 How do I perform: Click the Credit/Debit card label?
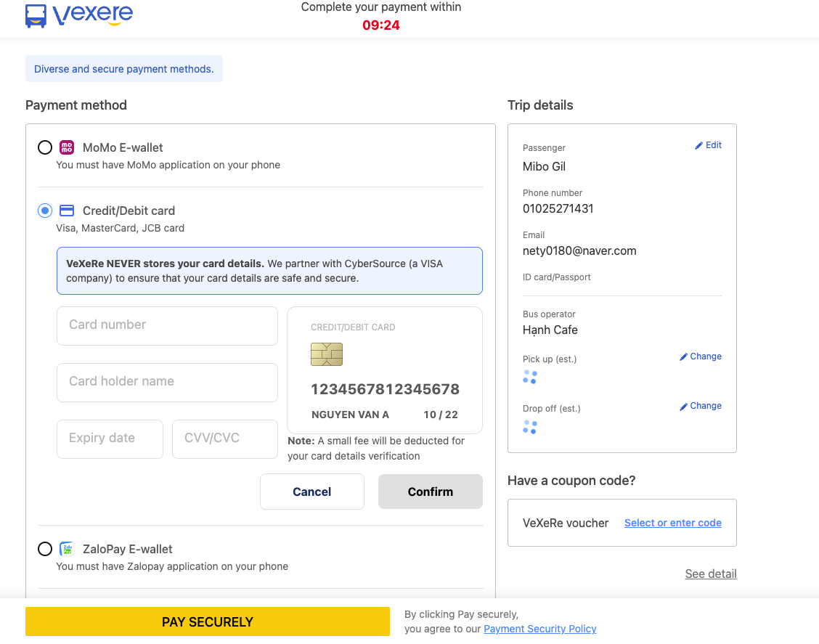coord(129,211)
